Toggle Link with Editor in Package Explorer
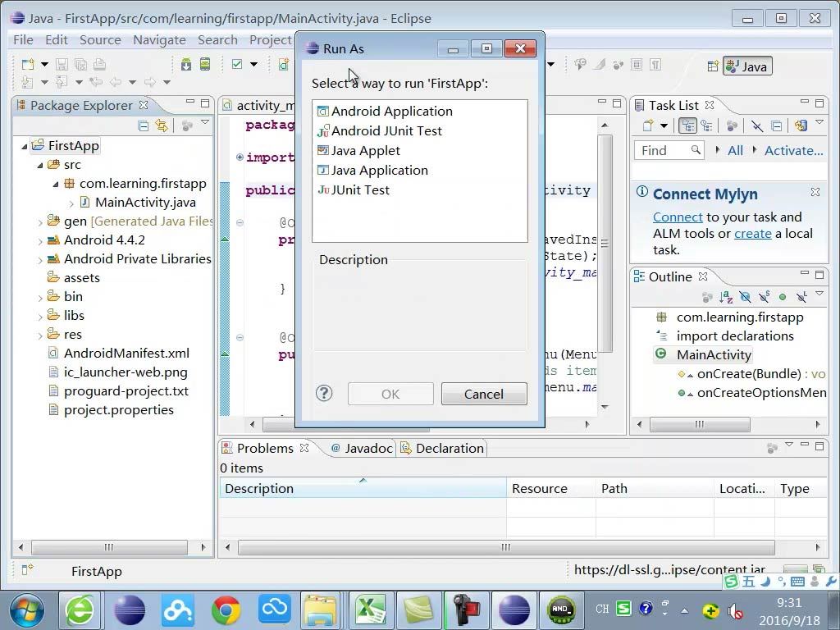The width and height of the screenshot is (840, 630). tap(162, 126)
